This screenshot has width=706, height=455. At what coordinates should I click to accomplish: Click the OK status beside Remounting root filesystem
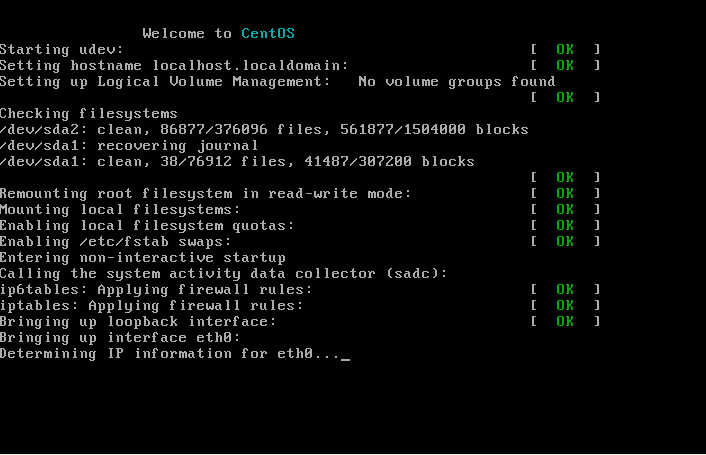565,194
